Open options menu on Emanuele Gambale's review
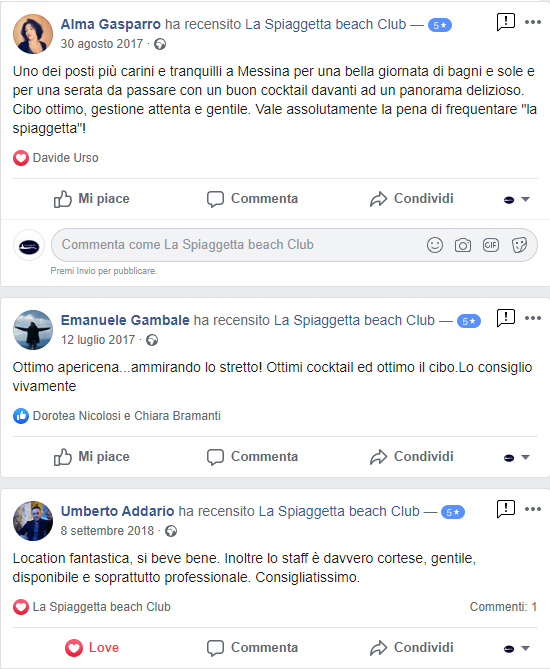550x669 pixels. [533, 318]
